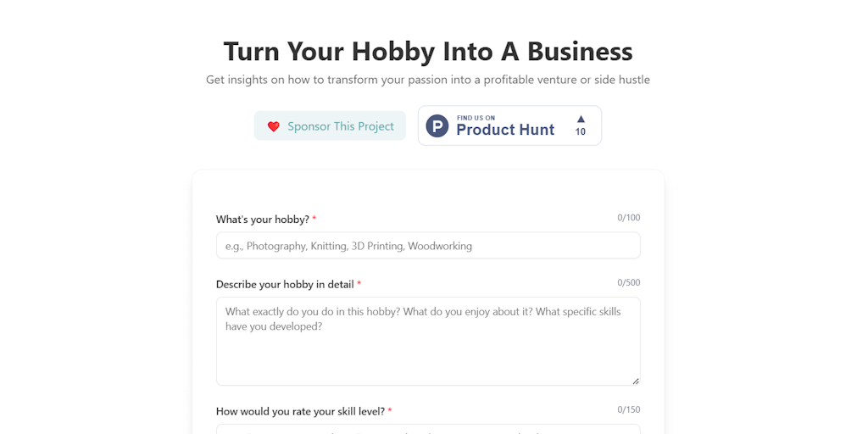Click the 'Describe your hobby in detail' label
868x434 pixels.
tap(285, 285)
